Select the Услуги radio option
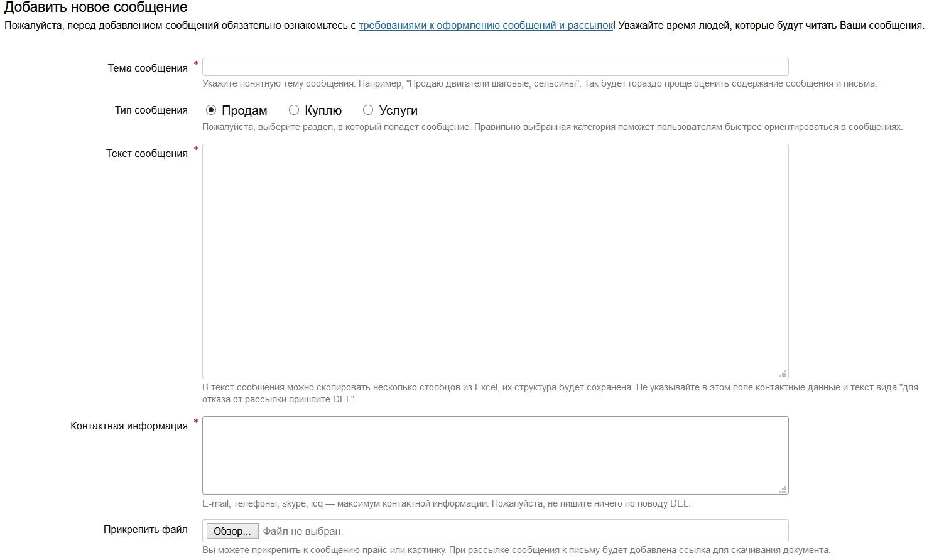This screenshot has height=560, width=939. 368,110
